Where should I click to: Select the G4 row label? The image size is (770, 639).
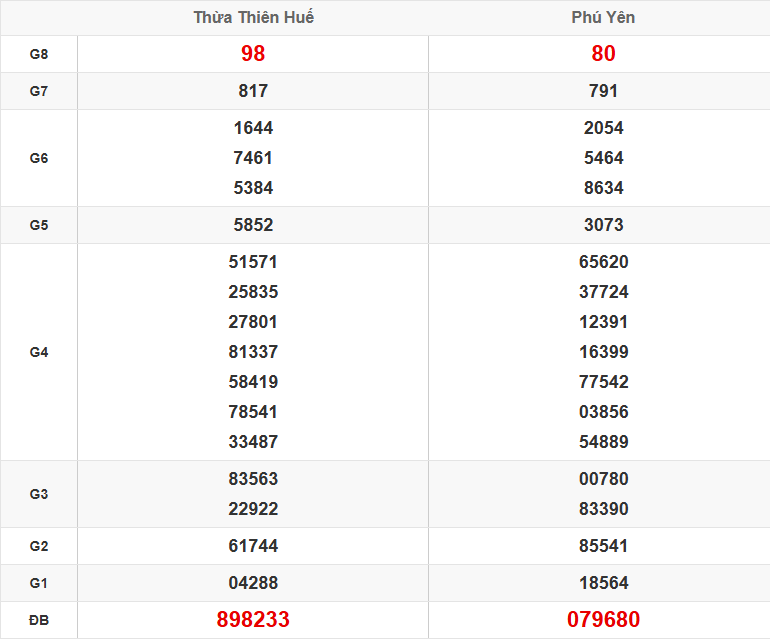point(39,352)
